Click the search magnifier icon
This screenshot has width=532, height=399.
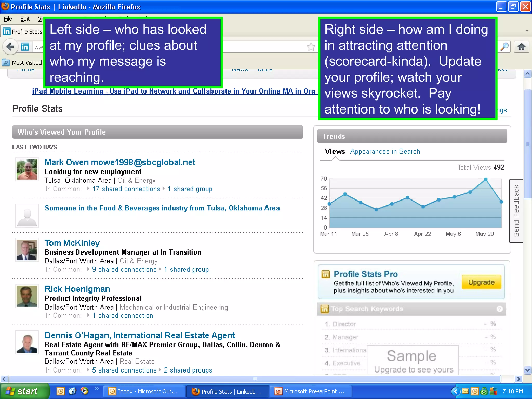point(504,47)
